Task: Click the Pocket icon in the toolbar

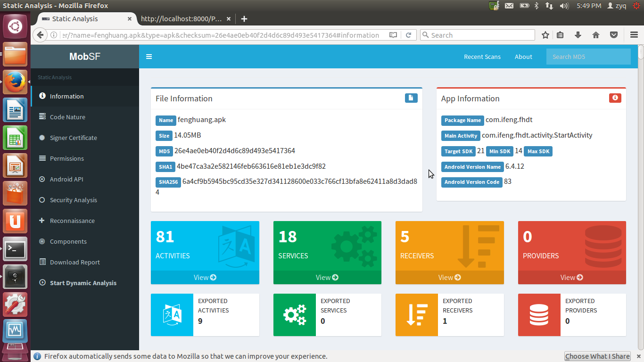Action: tap(614, 35)
